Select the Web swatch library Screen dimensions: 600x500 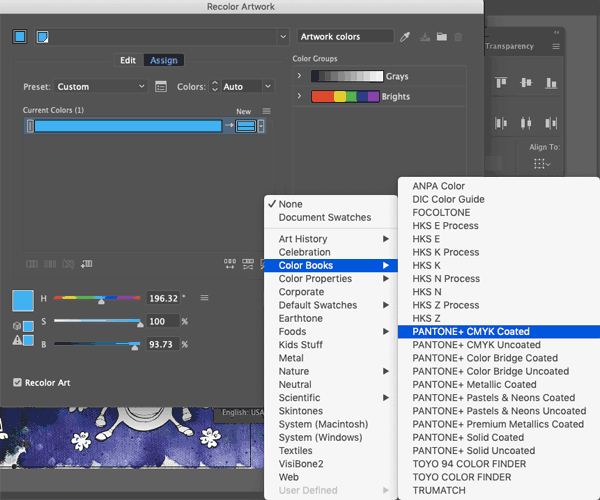331,477
